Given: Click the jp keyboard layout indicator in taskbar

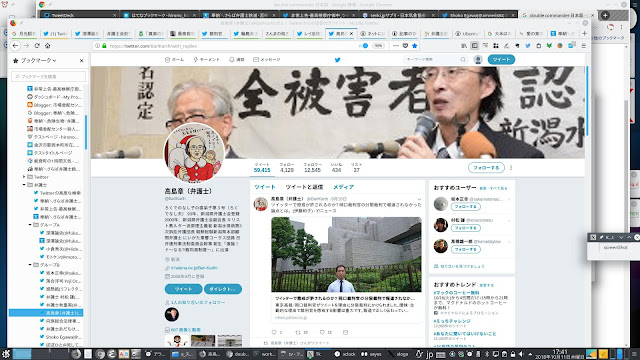Looking at the screenshot, I should click(x=429, y=354).
